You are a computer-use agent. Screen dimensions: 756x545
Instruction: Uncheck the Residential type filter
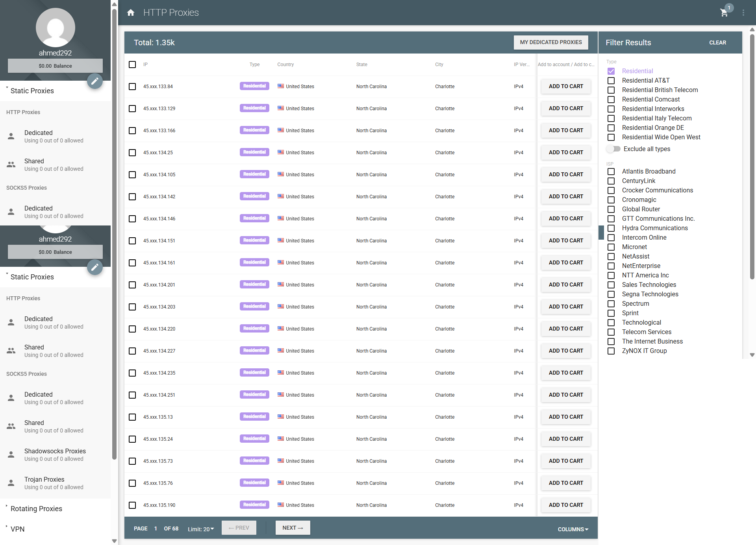pyautogui.click(x=611, y=71)
